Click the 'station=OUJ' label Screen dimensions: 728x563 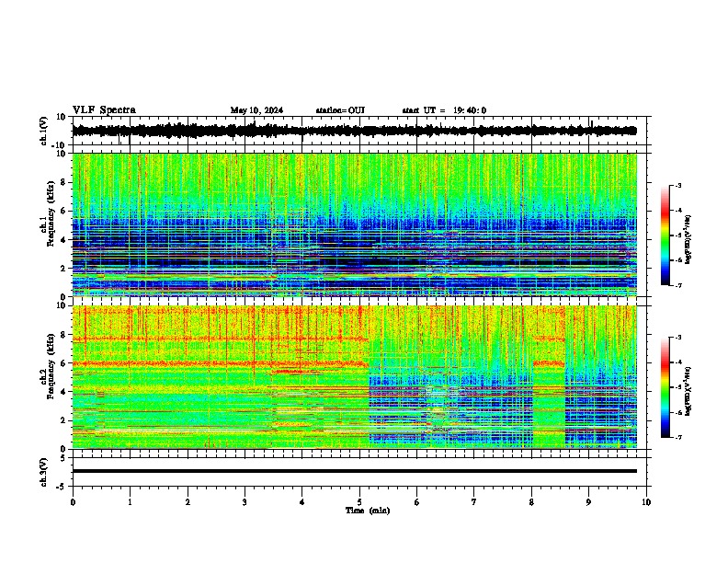coord(340,110)
